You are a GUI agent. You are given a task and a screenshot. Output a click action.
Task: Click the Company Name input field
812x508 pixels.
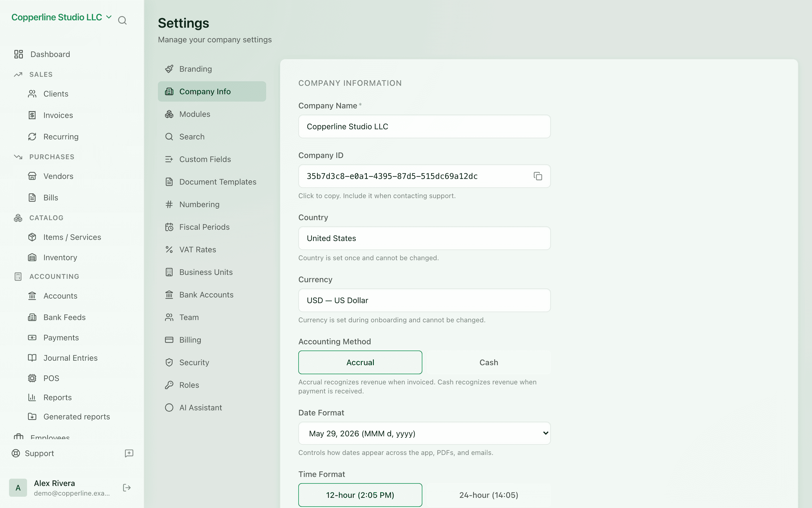pyautogui.click(x=424, y=127)
